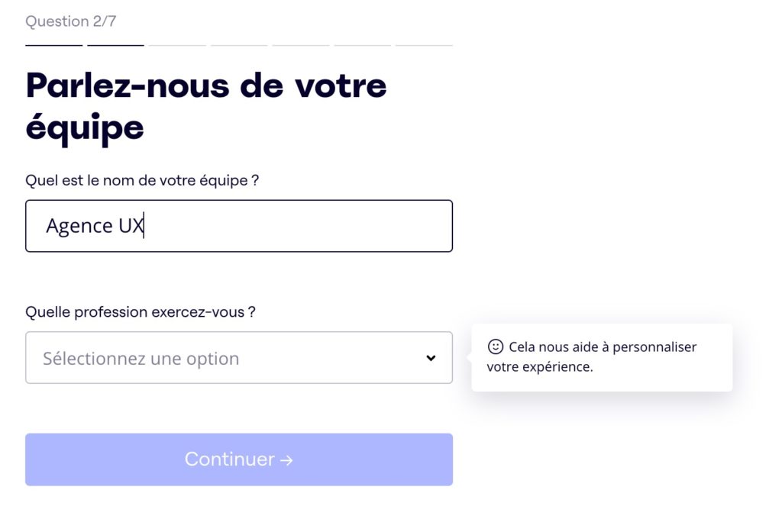Click the second highlighted progress segment
This screenshot has height=532, width=782.
tap(115, 45)
